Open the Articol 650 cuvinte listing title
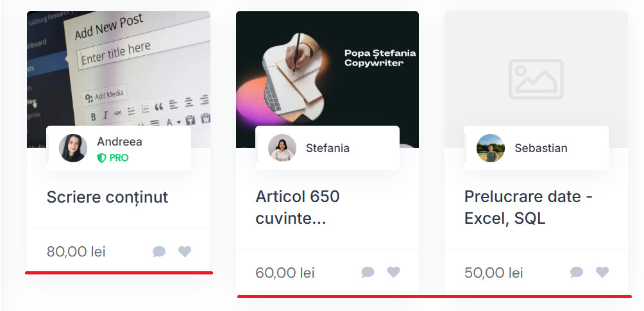The height and width of the screenshot is (311, 644). (x=298, y=208)
